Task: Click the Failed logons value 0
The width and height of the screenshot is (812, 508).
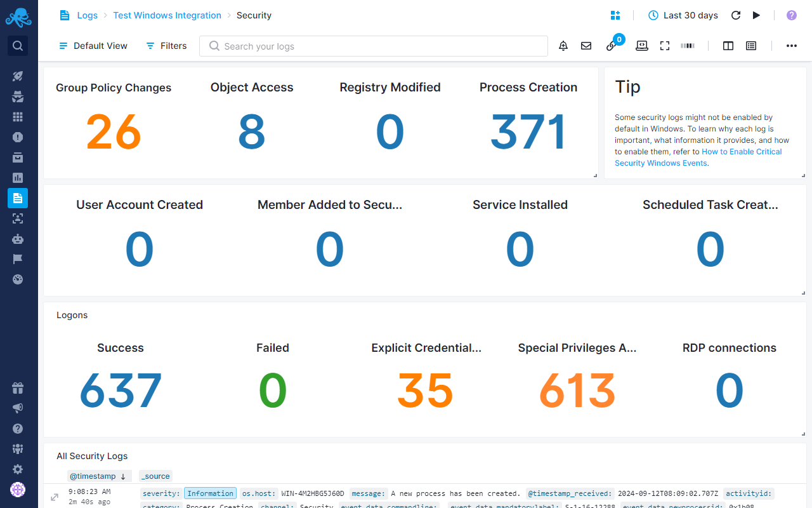Action: click(273, 391)
